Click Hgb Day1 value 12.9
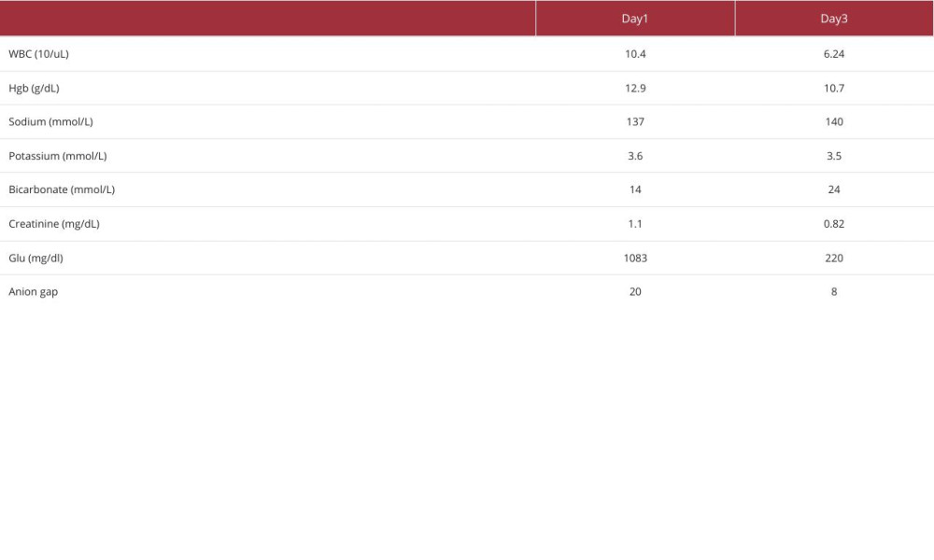The image size is (934, 560). pos(635,88)
